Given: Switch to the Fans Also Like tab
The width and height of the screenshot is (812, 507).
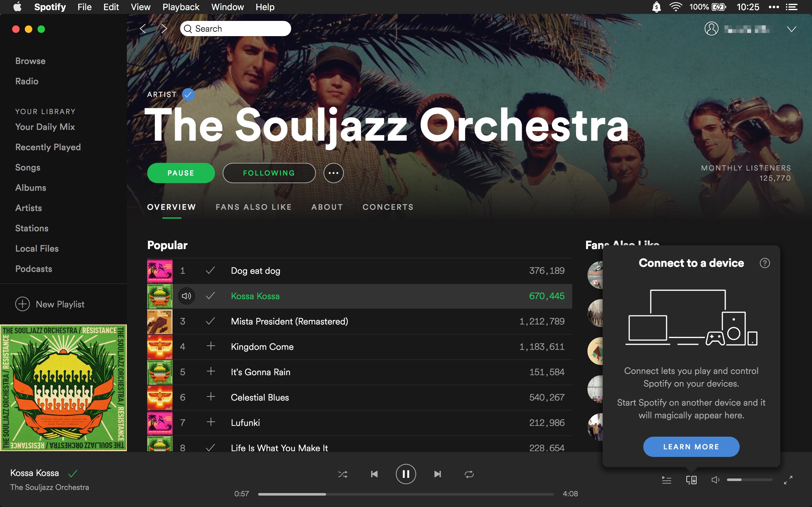Looking at the screenshot, I should pyautogui.click(x=254, y=207).
